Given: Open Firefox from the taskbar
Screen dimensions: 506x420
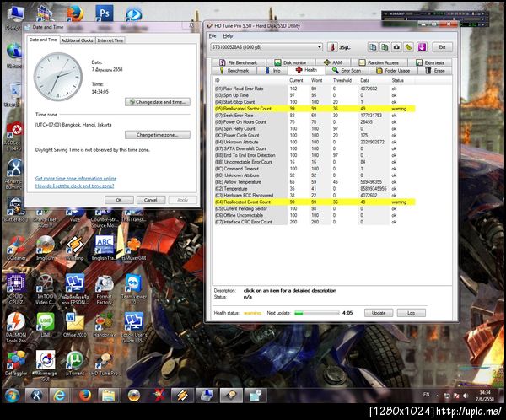Looking at the screenshot, I should click(x=85, y=396).
